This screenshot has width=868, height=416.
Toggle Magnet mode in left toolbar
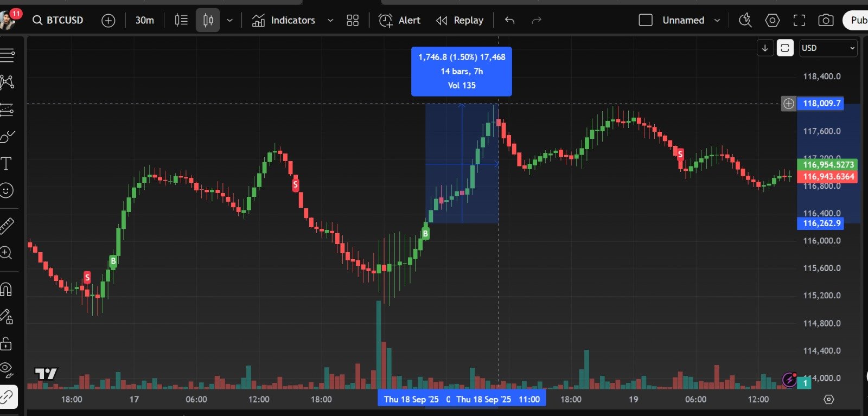point(7,289)
